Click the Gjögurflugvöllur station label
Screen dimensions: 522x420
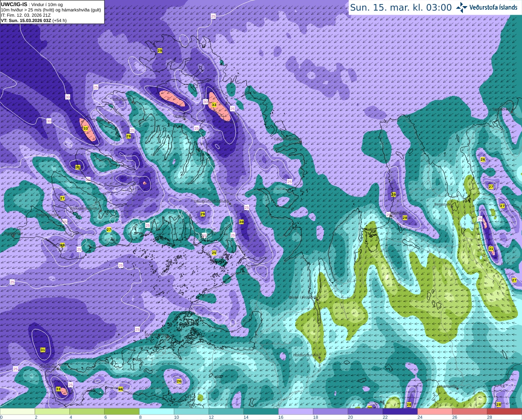click(287, 139)
